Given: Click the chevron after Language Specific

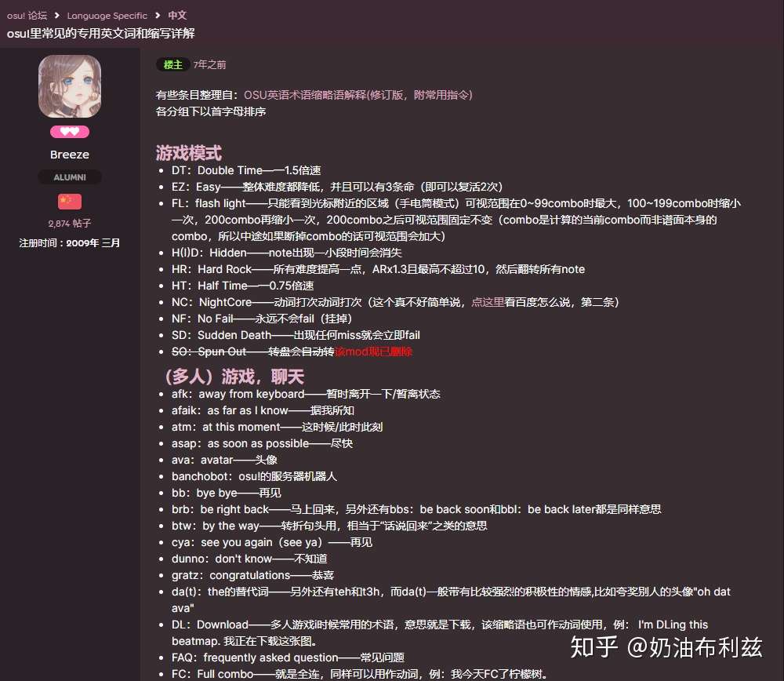Looking at the screenshot, I should coord(158,16).
